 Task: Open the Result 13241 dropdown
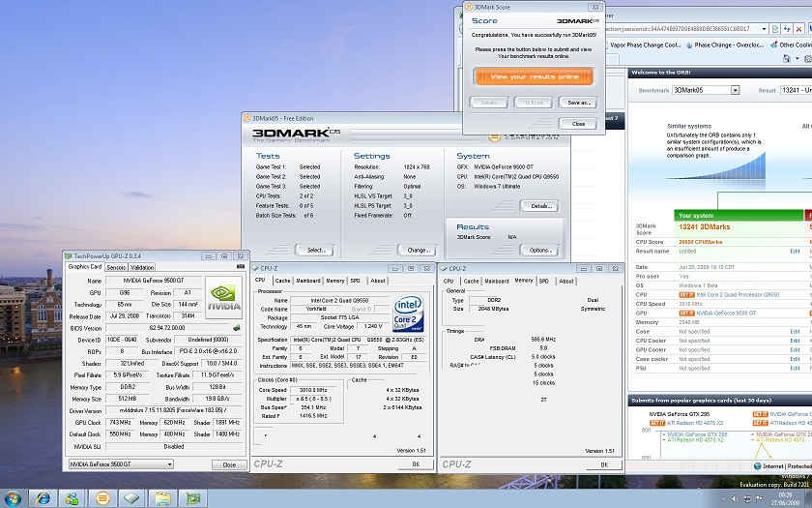coord(797,90)
